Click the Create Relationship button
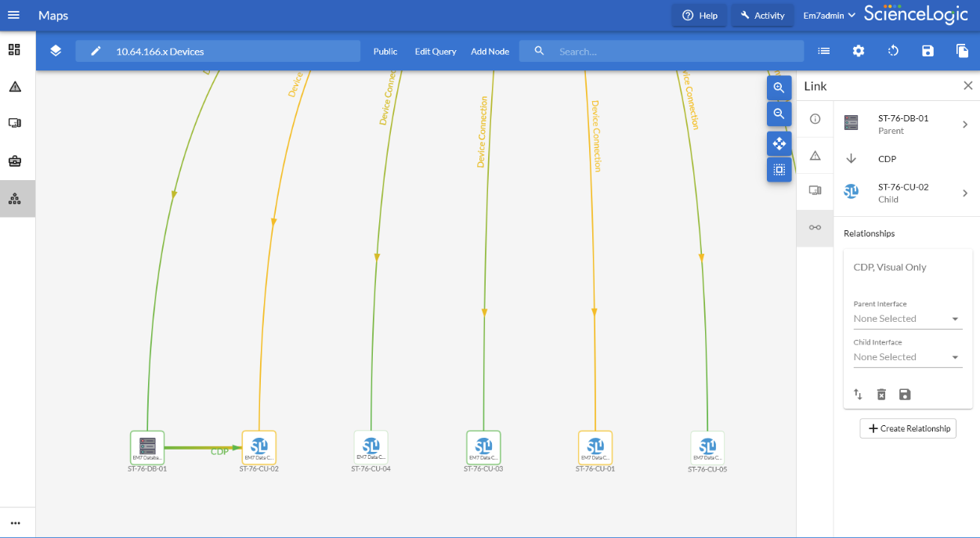 point(908,428)
